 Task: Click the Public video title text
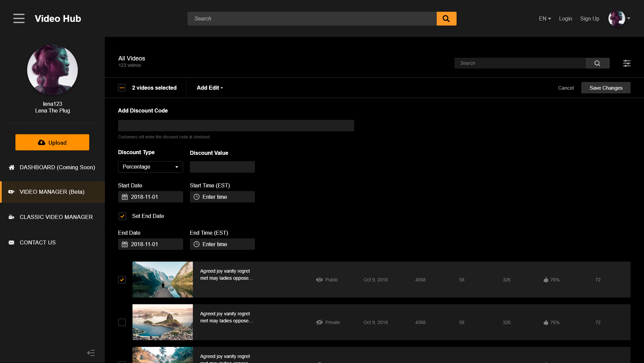pos(226,275)
